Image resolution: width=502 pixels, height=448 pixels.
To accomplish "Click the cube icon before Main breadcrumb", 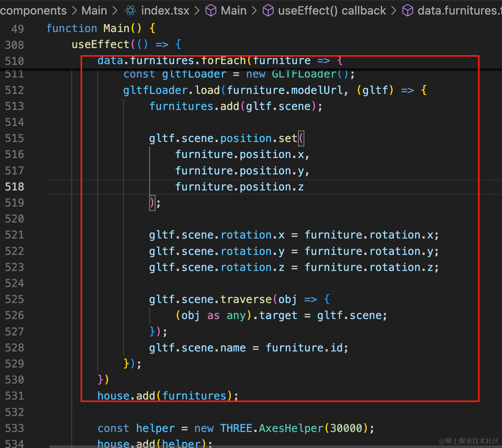I will (x=211, y=11).
